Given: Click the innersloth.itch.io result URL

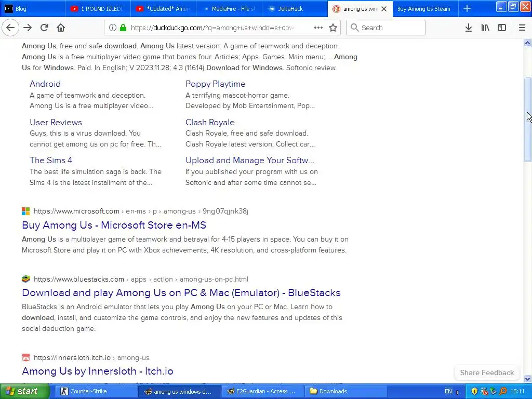Looking at the screenshot, I should (91, 357).
